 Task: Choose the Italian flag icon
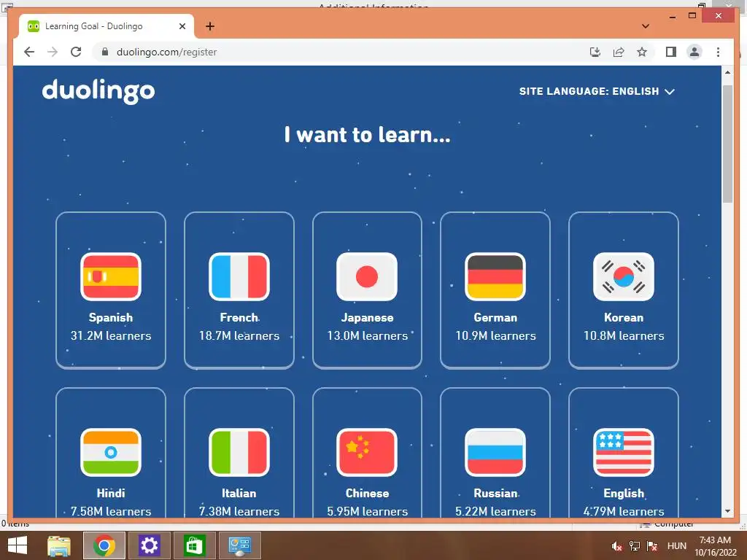pos(239,452)
